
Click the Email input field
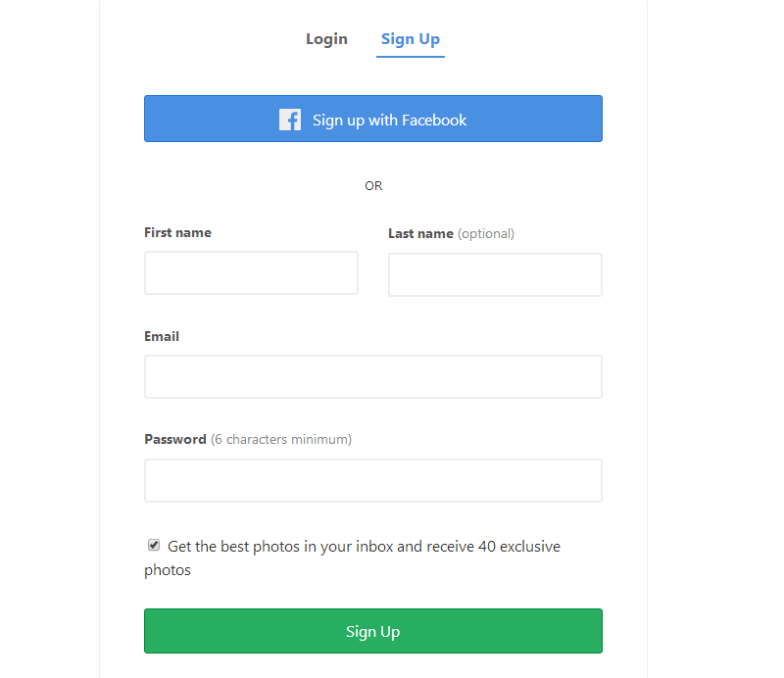coord(372,377)
